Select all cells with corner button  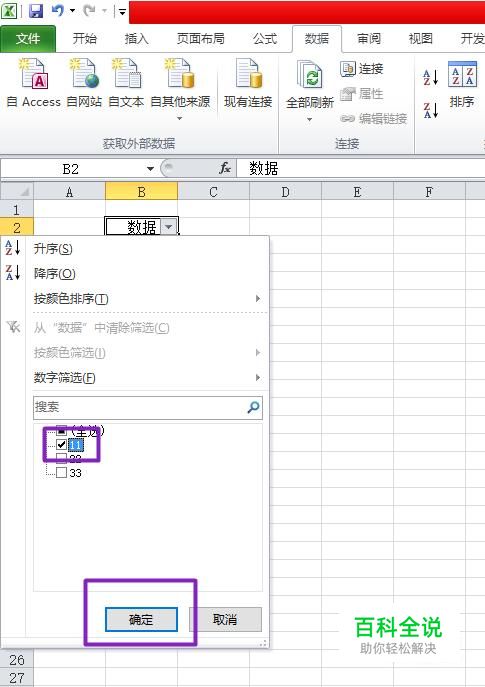click(17, 192)
